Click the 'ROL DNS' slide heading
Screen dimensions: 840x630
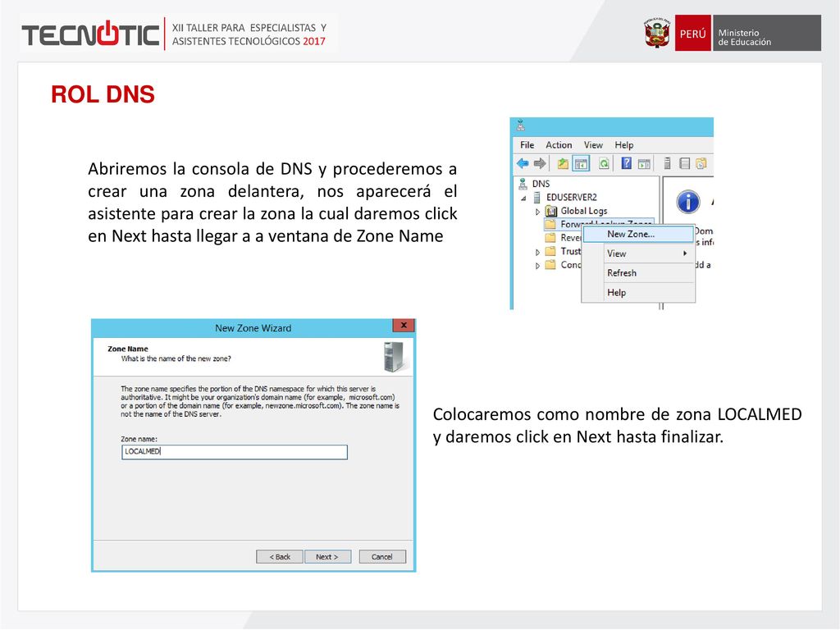[x=103, y=94]
